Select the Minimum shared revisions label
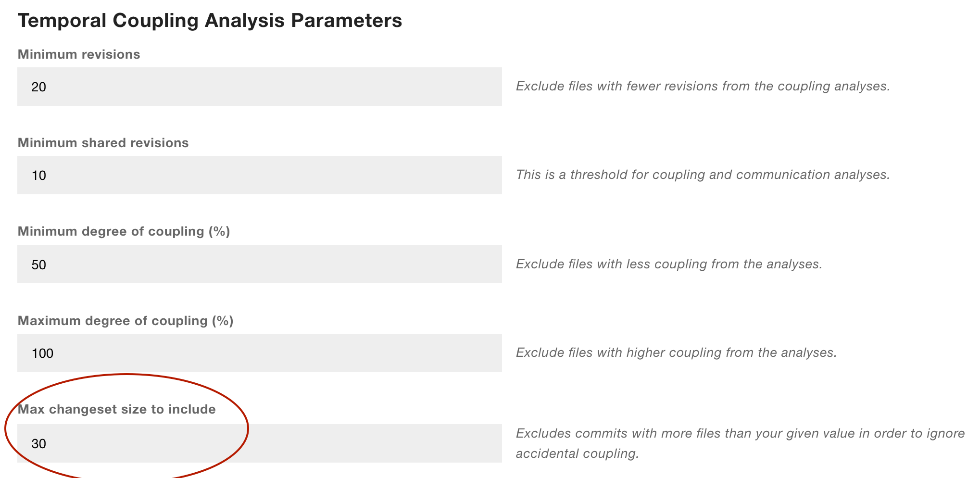This screenshot has width=980, height=478. 103,143
